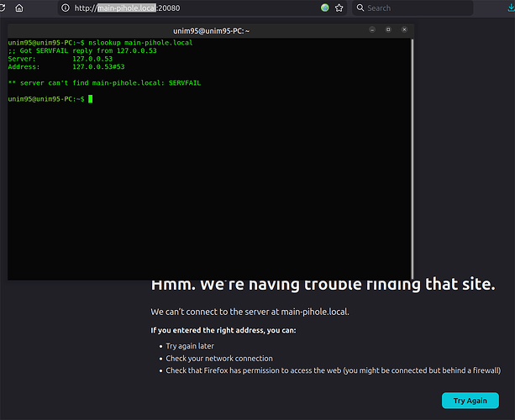Click the address bar URL main-pihole.local:20080

[127, 8]
